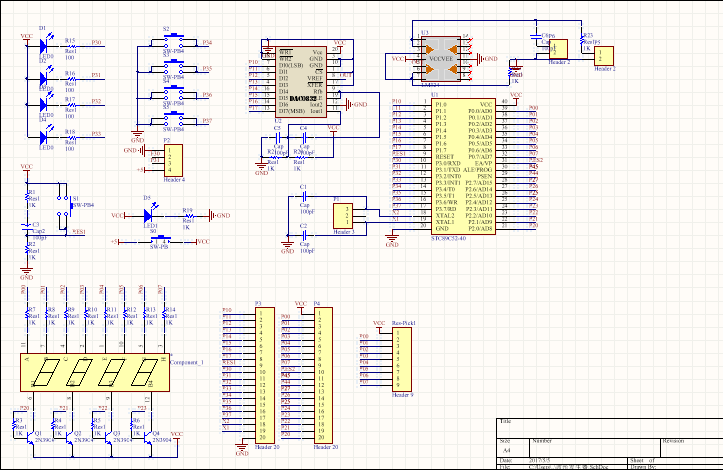The image size is (723, 470).
Task: Select segment resistor R14
Action: coord(164,315)
